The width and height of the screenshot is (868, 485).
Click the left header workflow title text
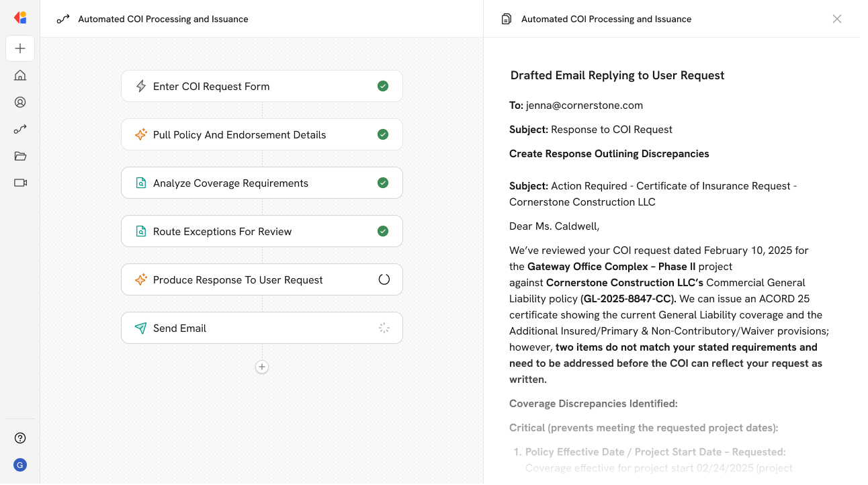[163, 19]
